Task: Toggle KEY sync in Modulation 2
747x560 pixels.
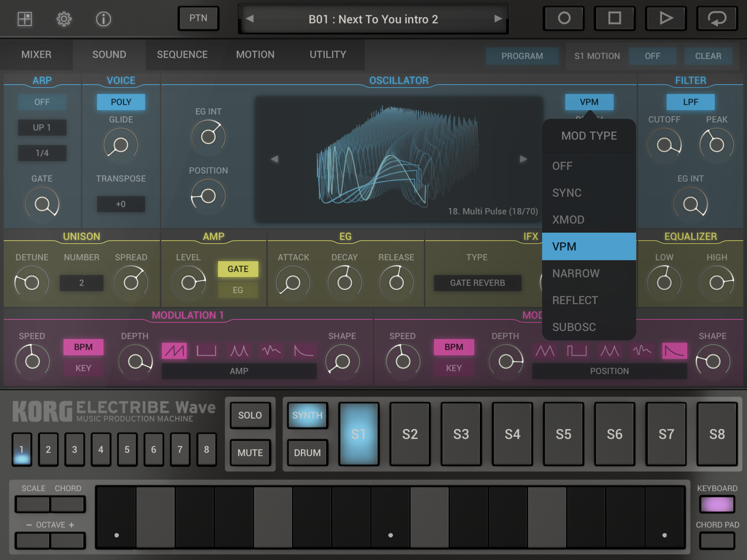Action: coord(453,368)
